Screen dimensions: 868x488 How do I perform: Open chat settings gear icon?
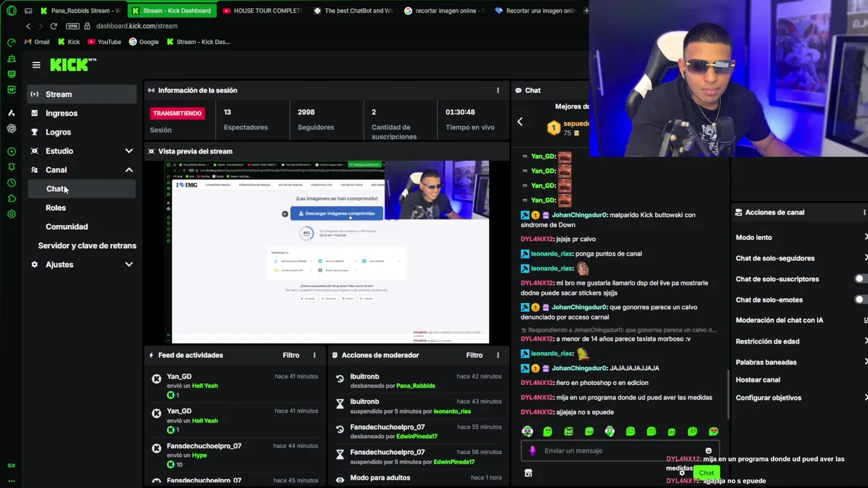(x=682, y=473)
